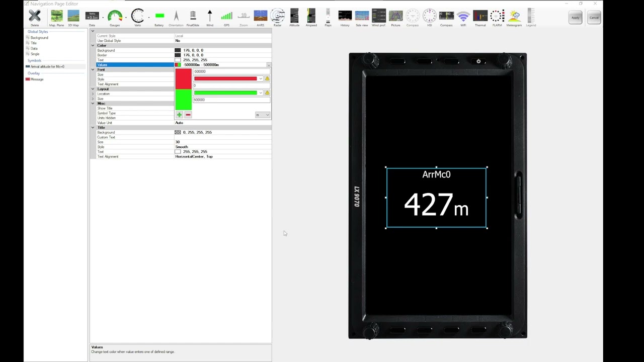Open the unit 'm' dropdown
Screen dimensions: 644x362
(x=262, y=115)
